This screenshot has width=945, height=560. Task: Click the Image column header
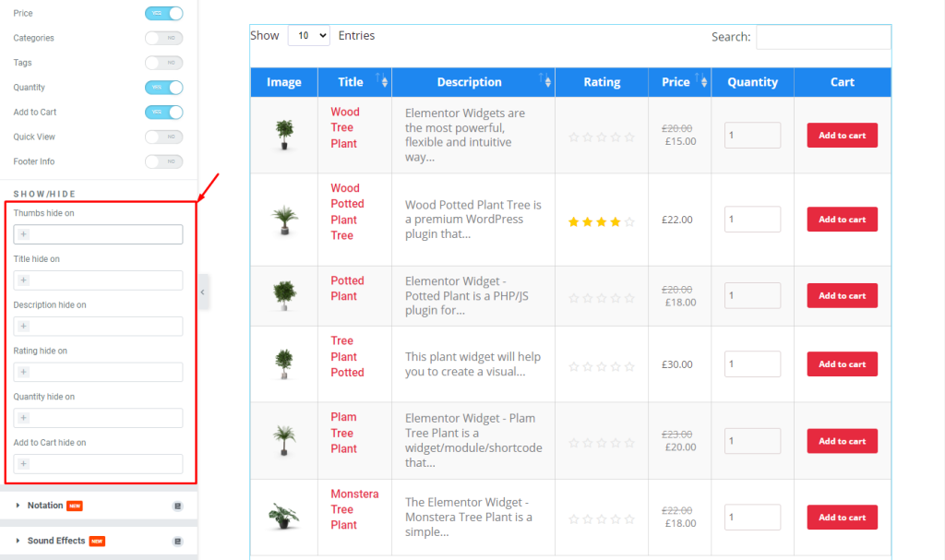click(284, 82)
